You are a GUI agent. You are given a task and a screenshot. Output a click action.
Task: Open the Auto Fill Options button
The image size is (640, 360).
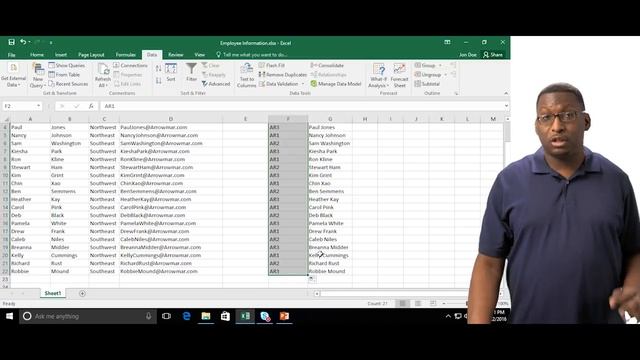(x=311, y=279)
